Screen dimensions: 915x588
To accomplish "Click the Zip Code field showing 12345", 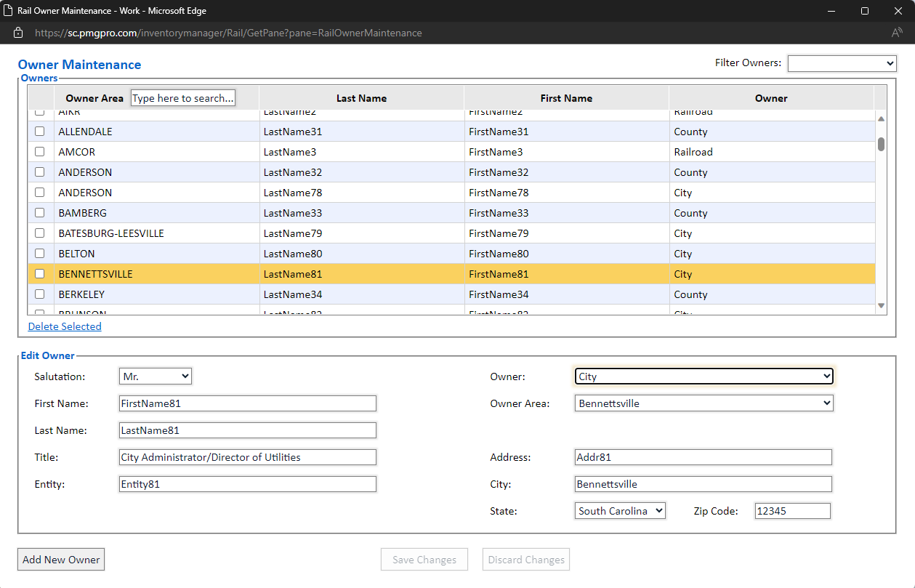I will tap(793, 511).
